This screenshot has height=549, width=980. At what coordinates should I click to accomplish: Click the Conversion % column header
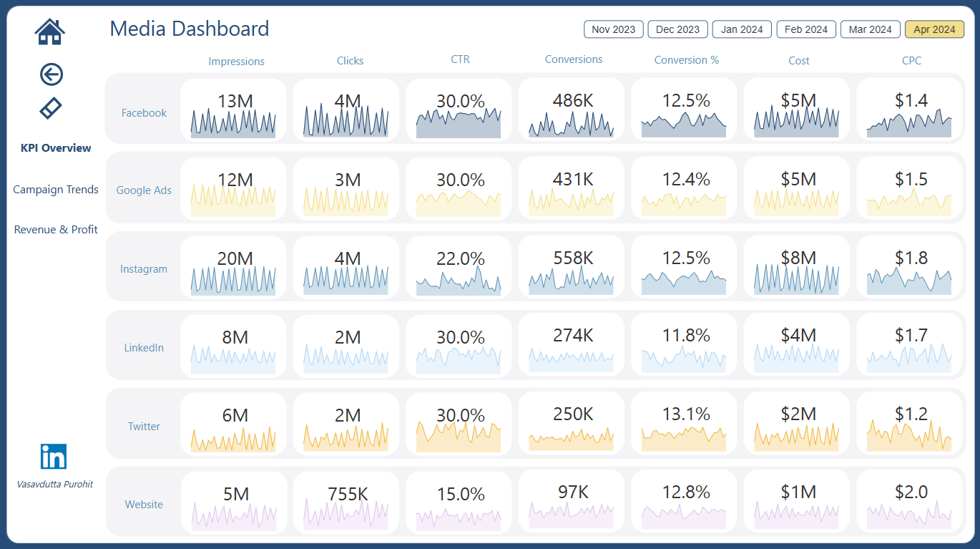pos(687,60)
